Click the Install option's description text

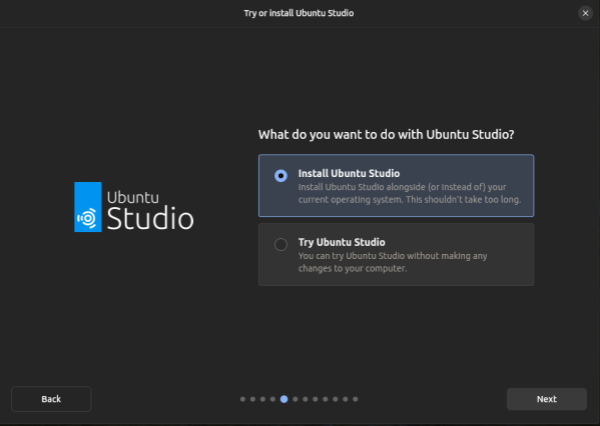point(408,192)
